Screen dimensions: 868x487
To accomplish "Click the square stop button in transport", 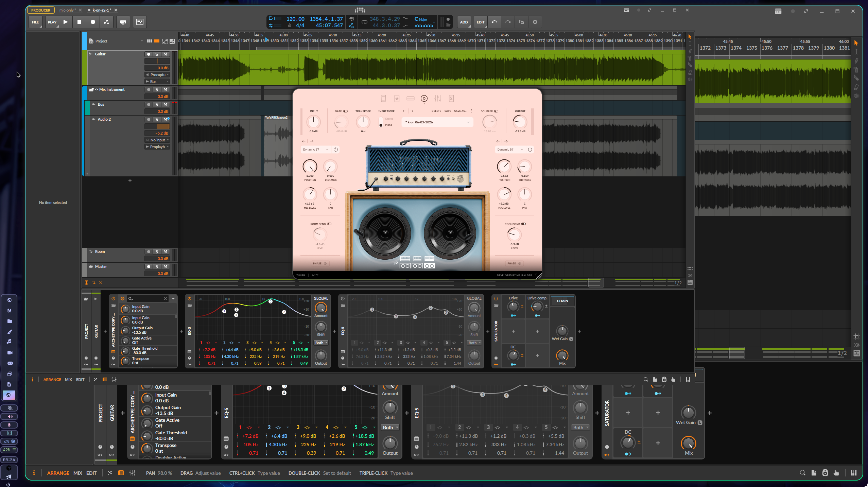I will click(x=79, y=22).
